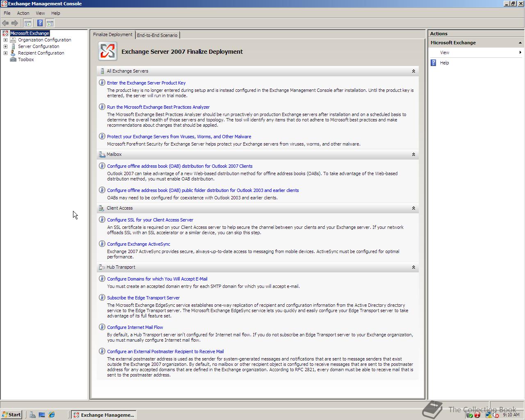Click the 9:10 AM system clock
Viewport: 525px width, 420px height.
coord(511,415)
